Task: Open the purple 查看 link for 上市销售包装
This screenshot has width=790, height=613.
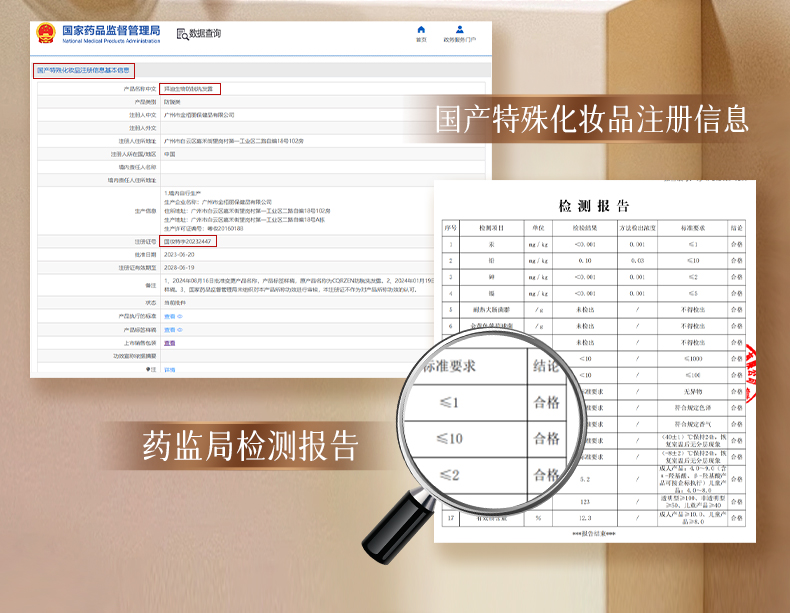Action: tap(170, 343)
